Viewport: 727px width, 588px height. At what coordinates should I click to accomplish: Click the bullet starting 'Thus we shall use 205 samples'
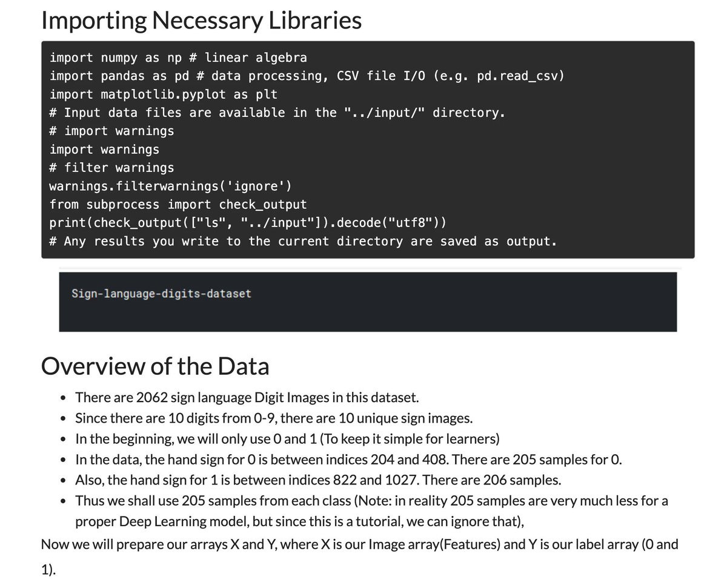coord(371,511)
